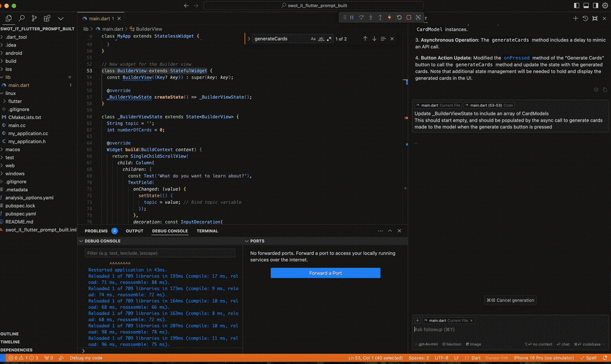Open the widget inspector debug icon

click(x=418, y=18)
